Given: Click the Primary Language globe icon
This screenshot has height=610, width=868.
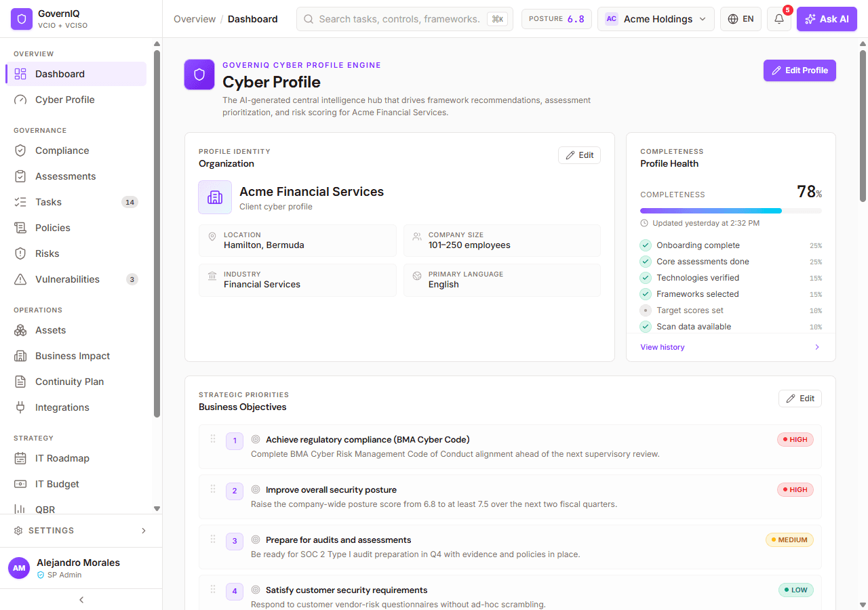Looking at the screenshot, I should click(417, 276).
